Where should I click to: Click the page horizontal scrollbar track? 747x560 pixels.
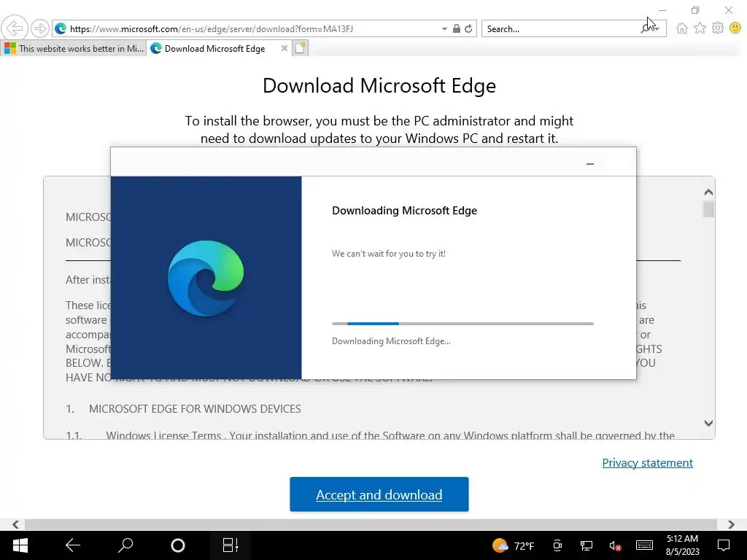click(x=371, y=524)
